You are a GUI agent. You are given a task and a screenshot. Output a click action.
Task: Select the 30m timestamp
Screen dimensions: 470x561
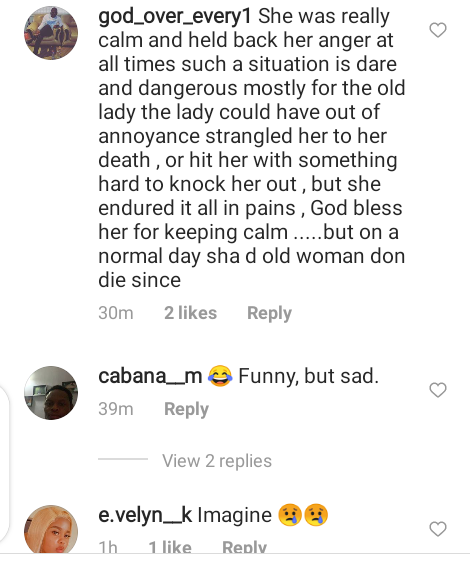pyautogui.click(x=116, y=313)
